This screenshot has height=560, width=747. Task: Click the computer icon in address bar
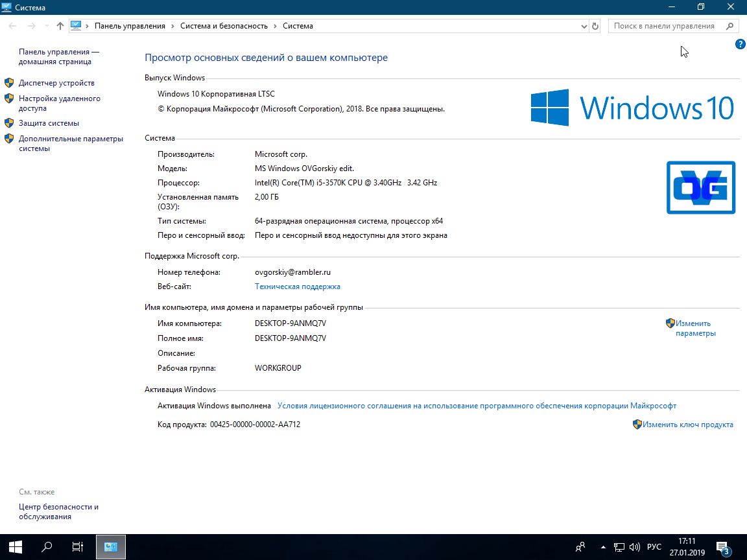click(76, 26)
